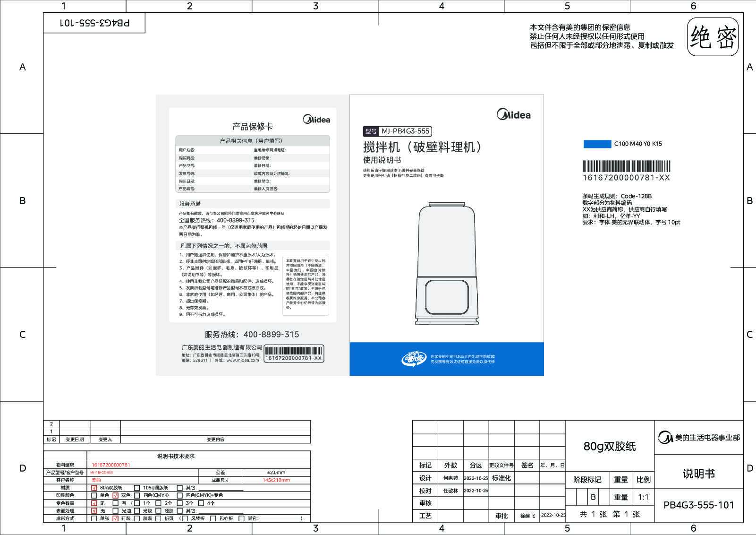Image resolution: width=756 pixels, height=535 pixels.
Task: Click the large 服务热线：400-8899-315 text
Action: click(x=252, y=335)
